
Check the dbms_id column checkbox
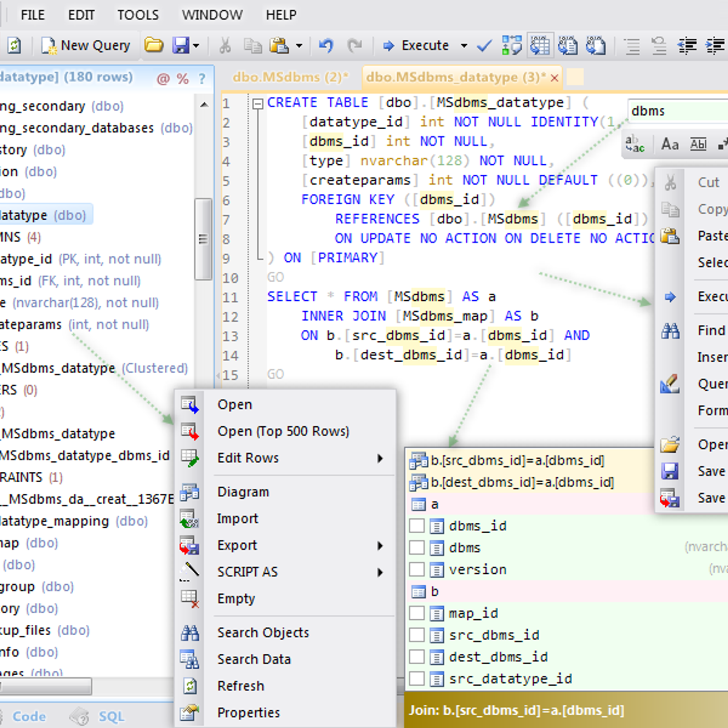pos(417,526)
